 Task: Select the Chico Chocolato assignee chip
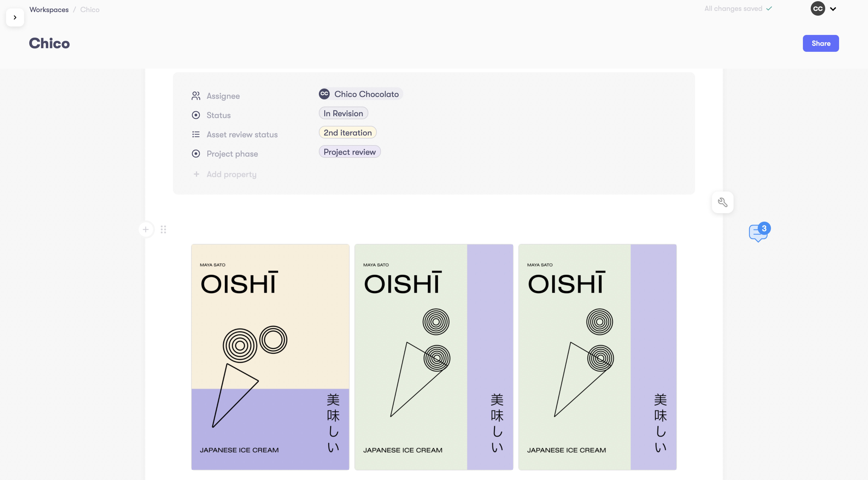[x=361, y=94]
